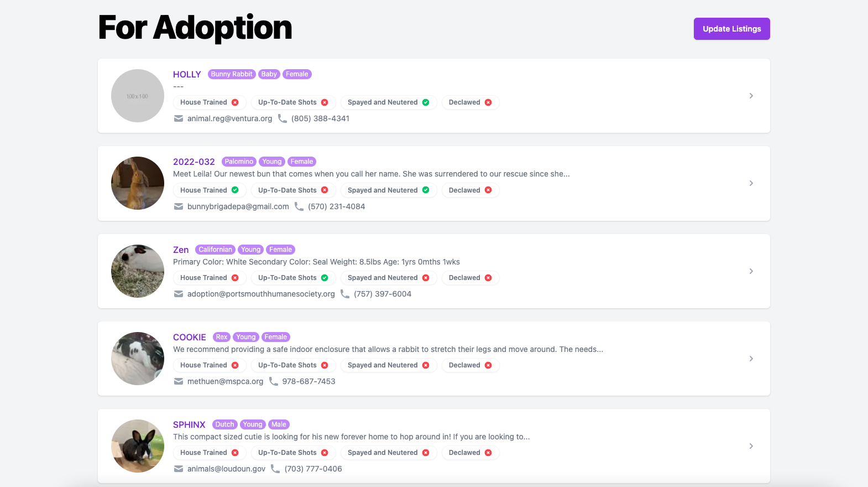Click the envelope icon for bunnybrigadepa@gmail.com
Viewport: 868px width, 487px height.
pyautogui.click(x=179, y=206)
